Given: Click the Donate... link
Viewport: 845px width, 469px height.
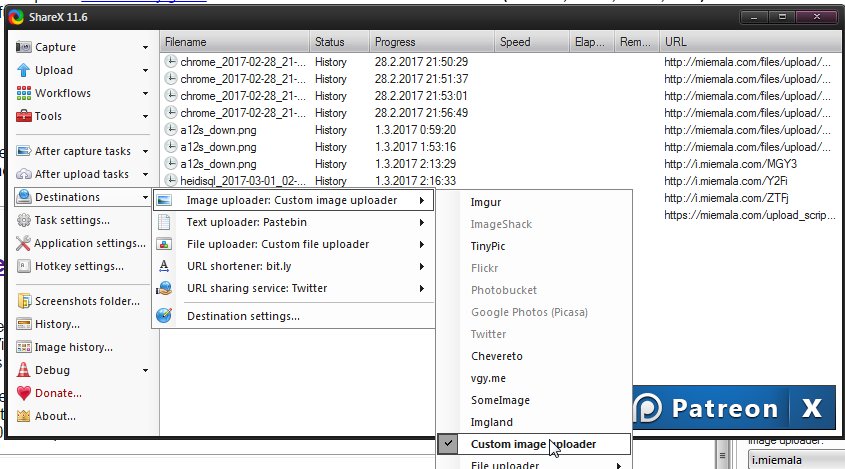Looking at the screenshot, I should [x=58, y=393].
